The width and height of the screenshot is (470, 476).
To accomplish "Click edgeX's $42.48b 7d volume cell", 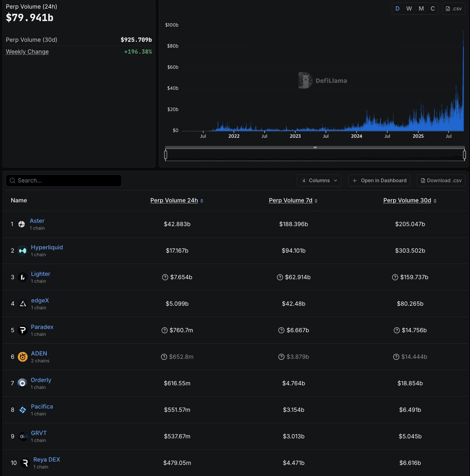I will tap(294, 304).
